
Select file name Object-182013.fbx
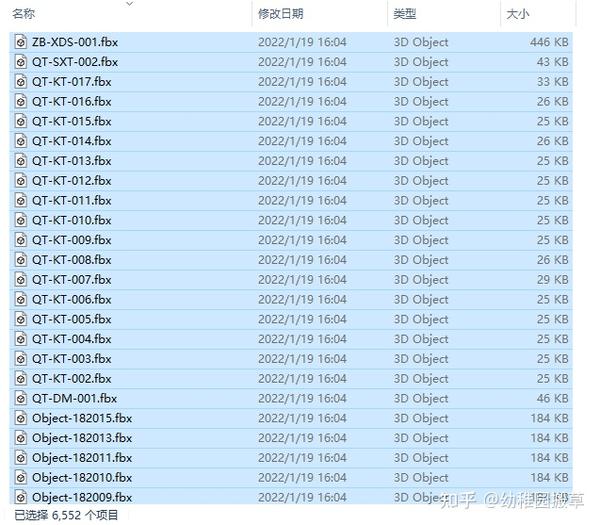[82, 438]
